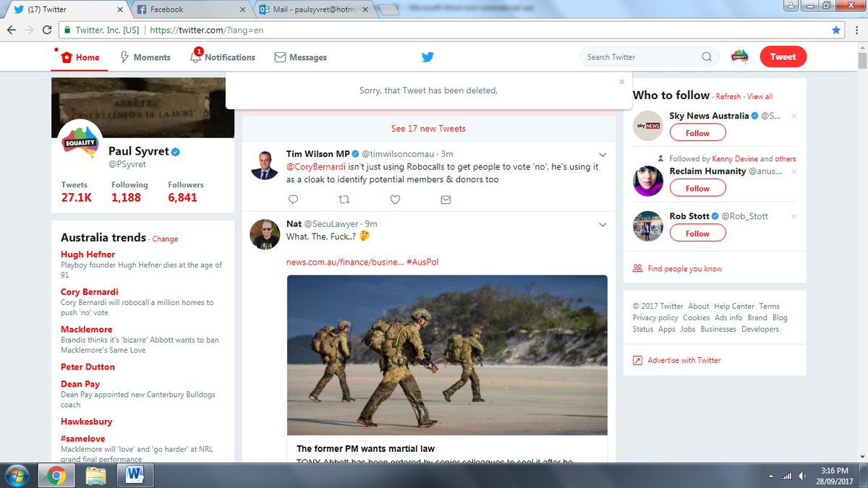Dismiss Reclaim Humanity suggestion
The height and width of the screenshot is (488, 868).
(793, 171)
